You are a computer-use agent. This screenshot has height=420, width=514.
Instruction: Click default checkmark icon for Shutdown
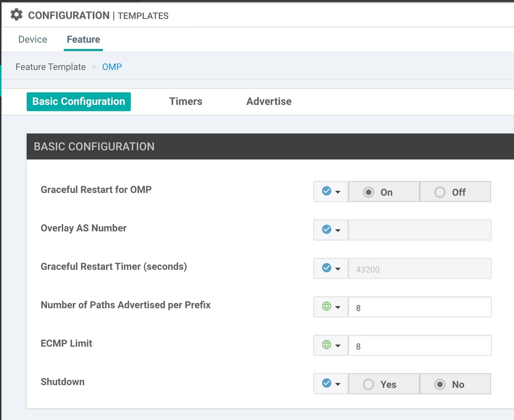click(x=327, y=383)
